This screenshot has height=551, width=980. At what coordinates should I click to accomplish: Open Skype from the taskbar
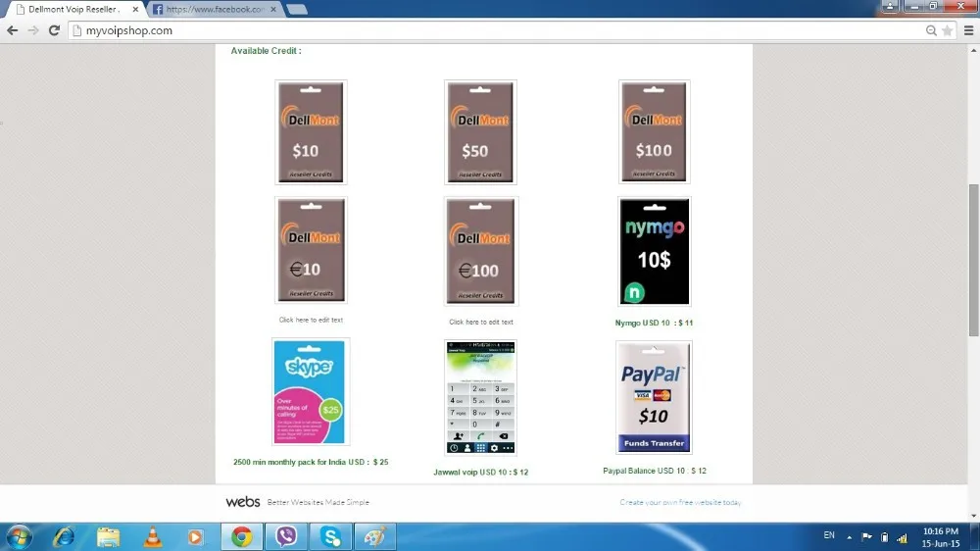[330, 536]
